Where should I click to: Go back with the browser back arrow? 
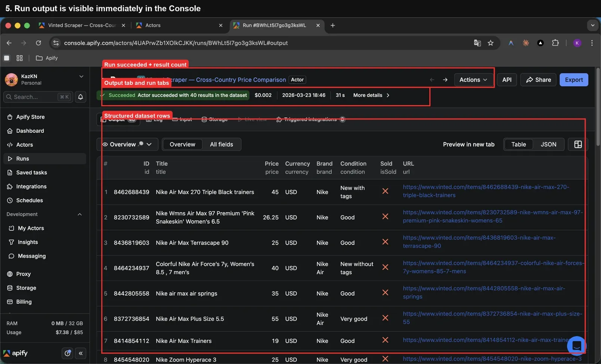9,43
